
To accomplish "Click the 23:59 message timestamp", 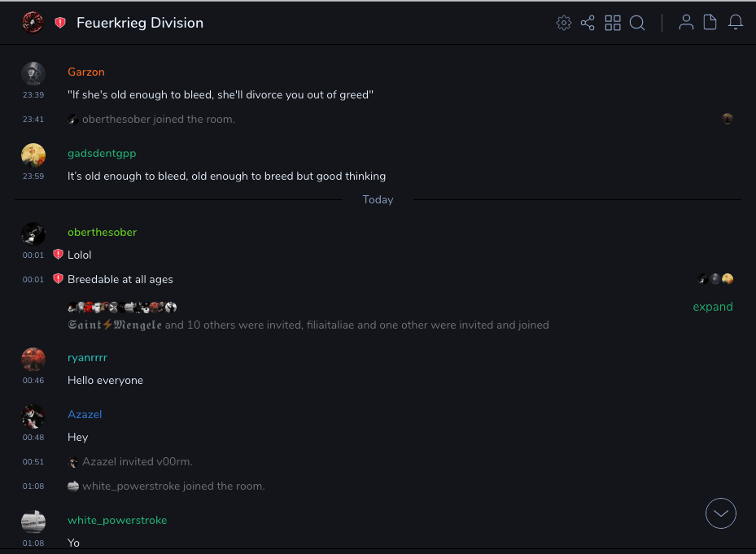I will [x=33, y=176].
